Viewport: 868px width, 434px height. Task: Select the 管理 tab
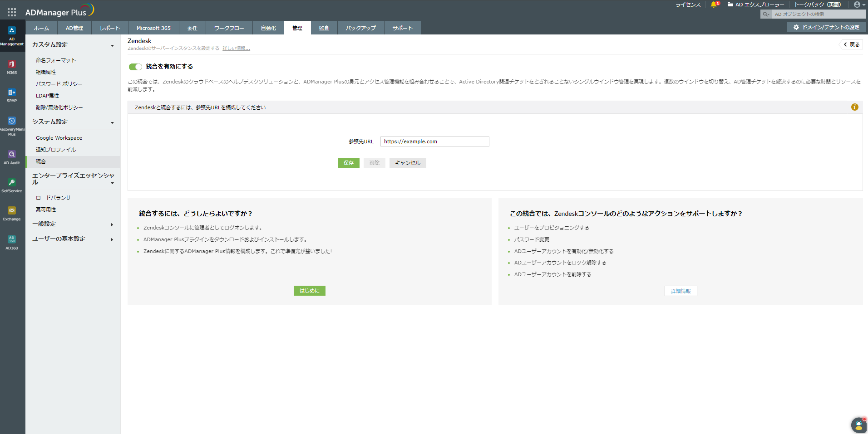pos(297,28)
